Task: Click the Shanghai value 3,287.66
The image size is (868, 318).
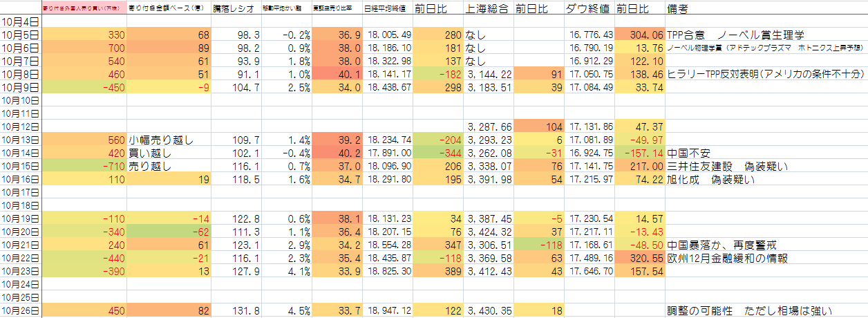Action: (488, 127)
